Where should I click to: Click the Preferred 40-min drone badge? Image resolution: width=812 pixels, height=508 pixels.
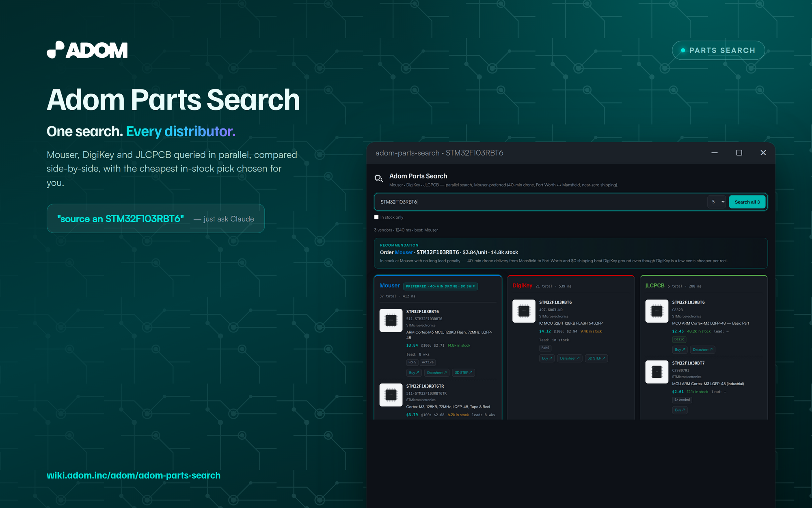(441, 286)
